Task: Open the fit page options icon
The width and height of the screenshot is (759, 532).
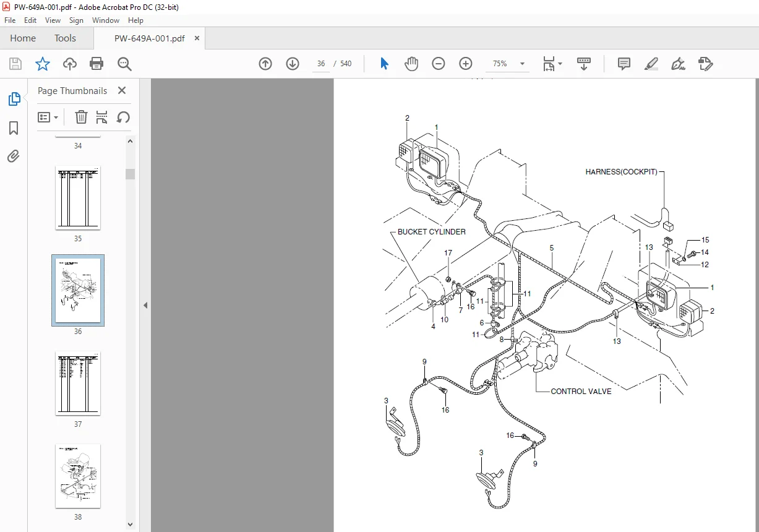Action: tap(549, 64)
